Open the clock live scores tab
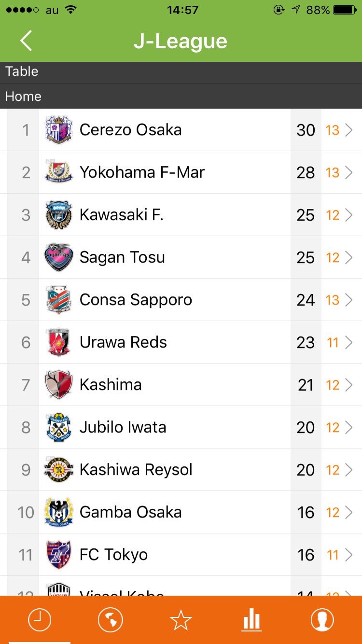Viewport: 362px width, 644px height. coord(40,620)
